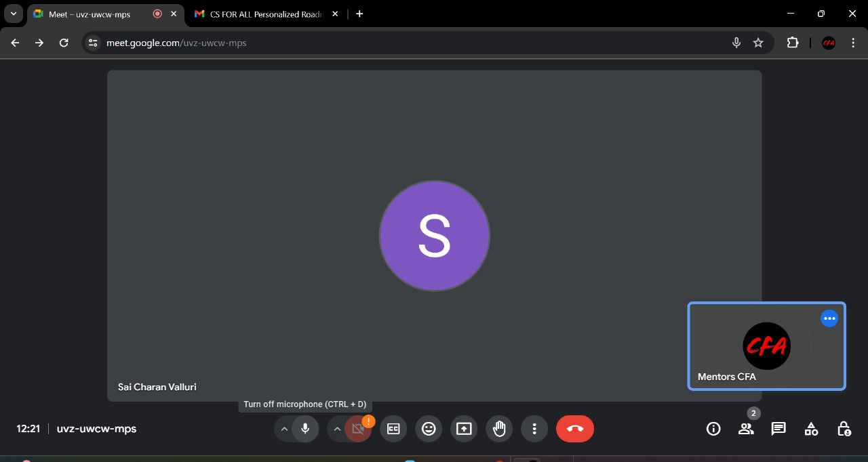Image resolution: width=868 pixels, height=462 pixels.
Task: Open the emoji reactions button
Action: [429, 429]
